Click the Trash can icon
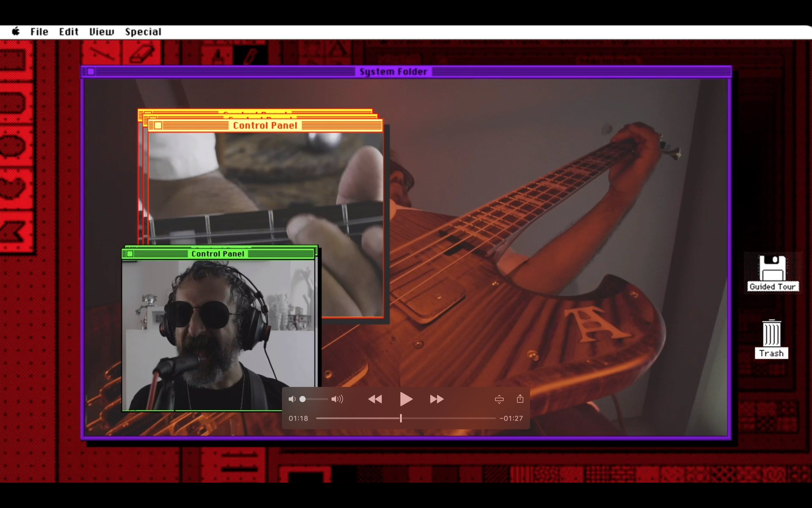 (x=771, y=333)
